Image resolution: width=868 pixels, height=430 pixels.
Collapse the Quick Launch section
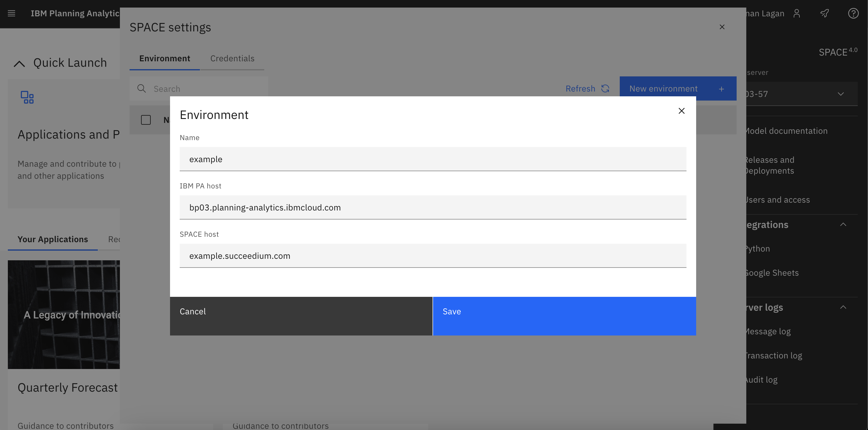click(x=19, y=63)
